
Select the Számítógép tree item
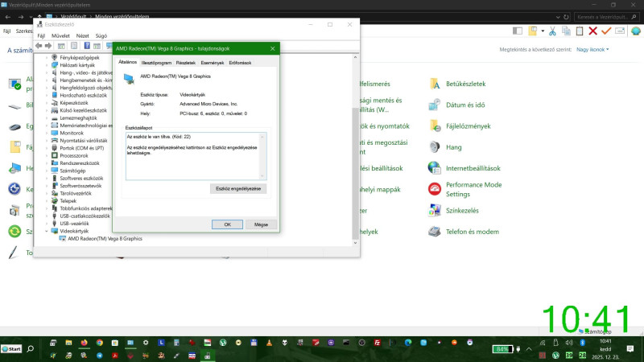point(72,171)
